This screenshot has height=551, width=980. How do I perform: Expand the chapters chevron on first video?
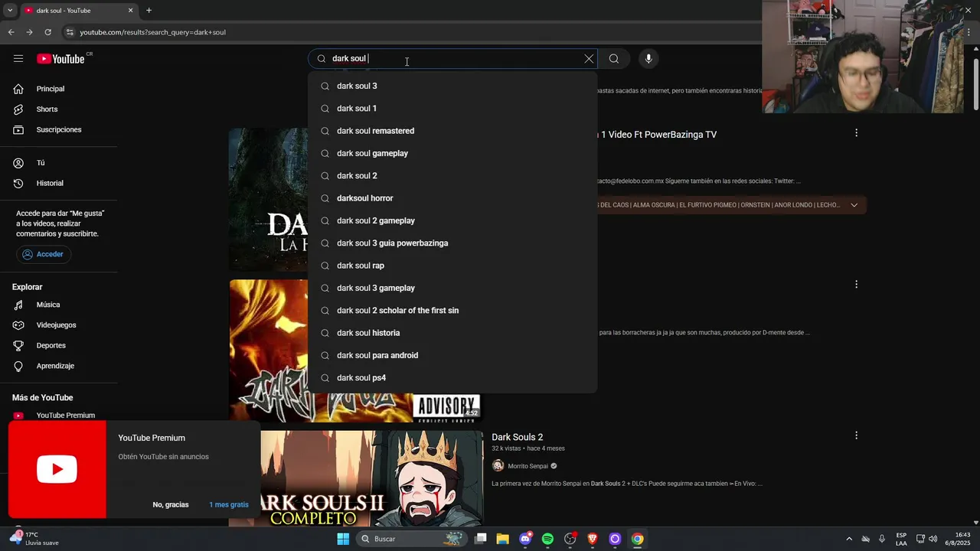click(x=854, y=205)
